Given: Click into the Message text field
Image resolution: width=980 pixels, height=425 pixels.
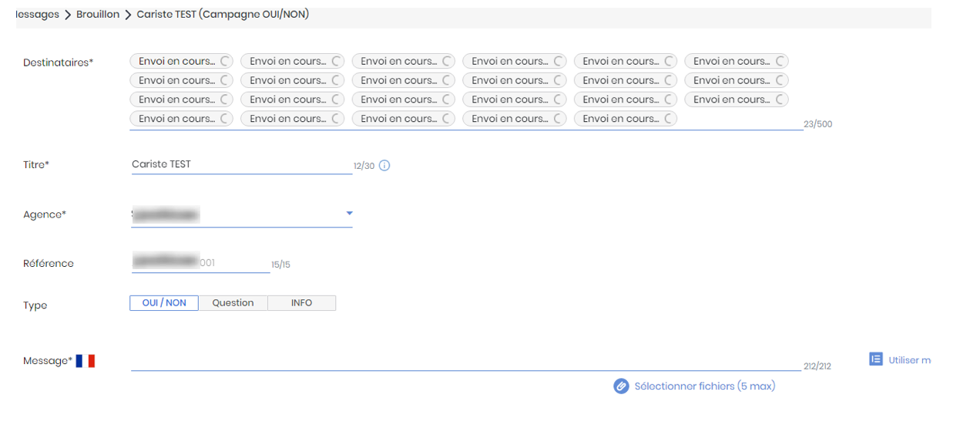Looking at the screenshot, I should tap(465, 360).
